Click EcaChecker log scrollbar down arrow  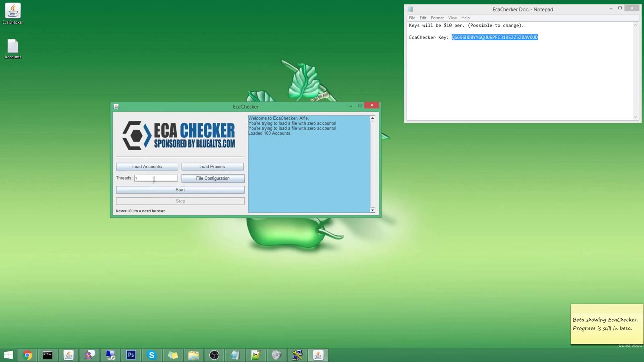373,210
